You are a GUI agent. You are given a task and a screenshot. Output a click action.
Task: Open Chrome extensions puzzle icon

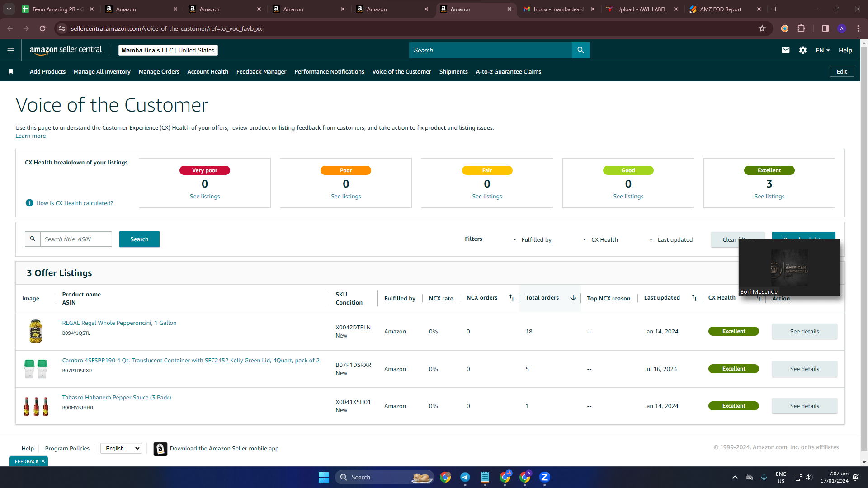[x=801, y=28]
